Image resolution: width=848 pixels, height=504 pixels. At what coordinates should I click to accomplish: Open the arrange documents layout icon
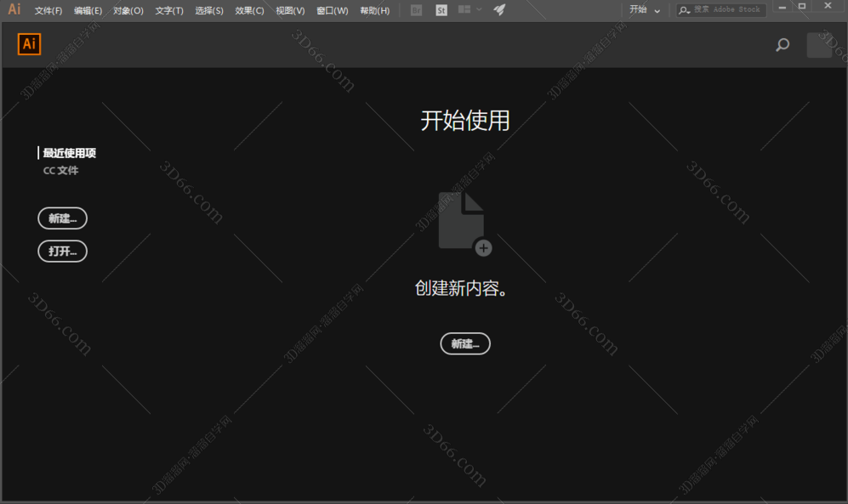[x=464, y=9]
